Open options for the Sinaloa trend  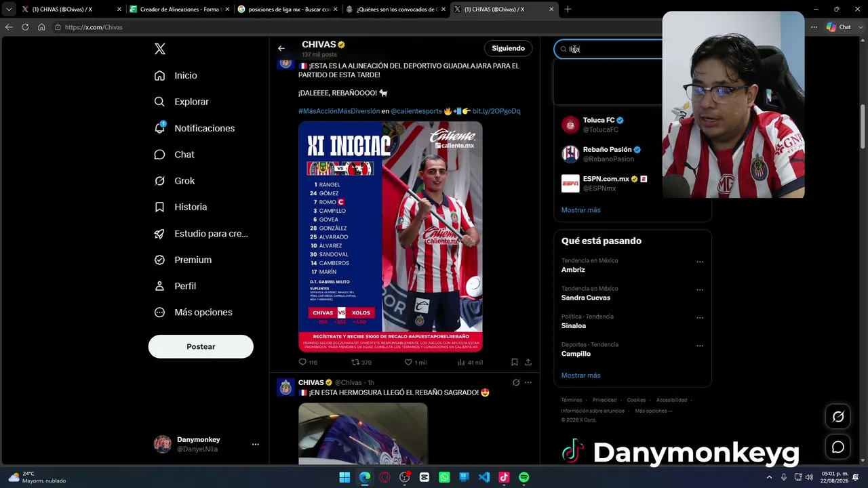tap(700, 318)
